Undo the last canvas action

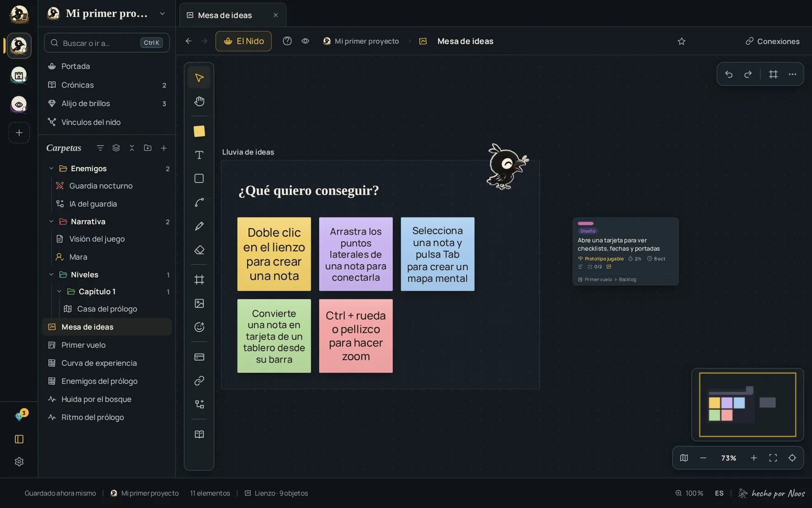[729, 74]
